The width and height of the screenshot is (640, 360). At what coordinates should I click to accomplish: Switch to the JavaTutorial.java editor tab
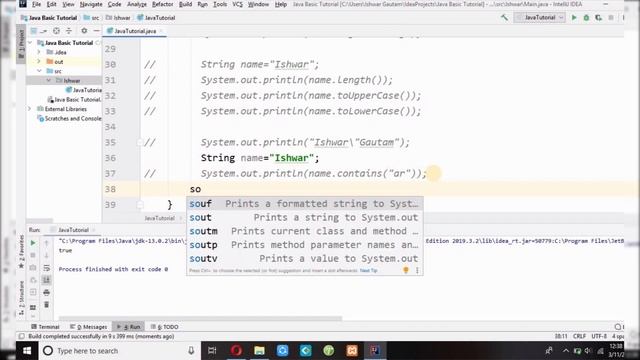click(x=134, y=31)
